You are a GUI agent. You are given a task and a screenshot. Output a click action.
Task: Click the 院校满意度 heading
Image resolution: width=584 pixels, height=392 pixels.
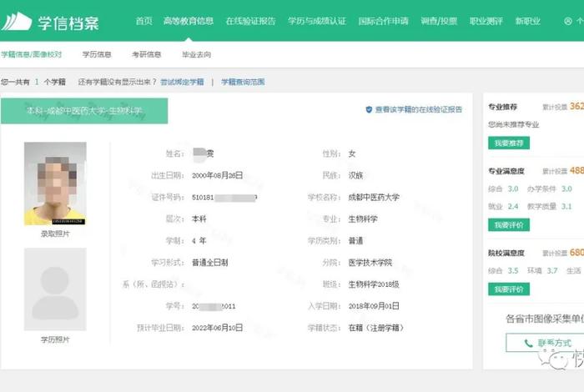(x=506, y=254)
